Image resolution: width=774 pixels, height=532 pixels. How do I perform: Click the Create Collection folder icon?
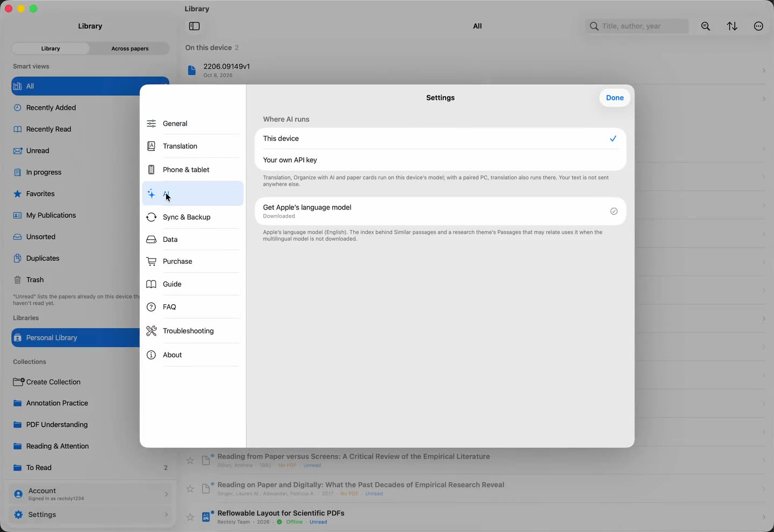pyautogui.click(x=18, y=382)
